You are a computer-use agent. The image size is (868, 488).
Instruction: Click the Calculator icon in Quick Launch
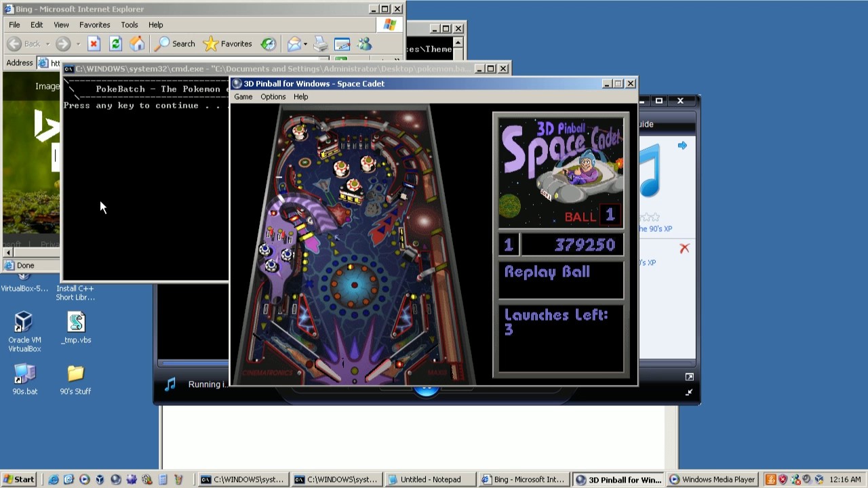(163, 479)
